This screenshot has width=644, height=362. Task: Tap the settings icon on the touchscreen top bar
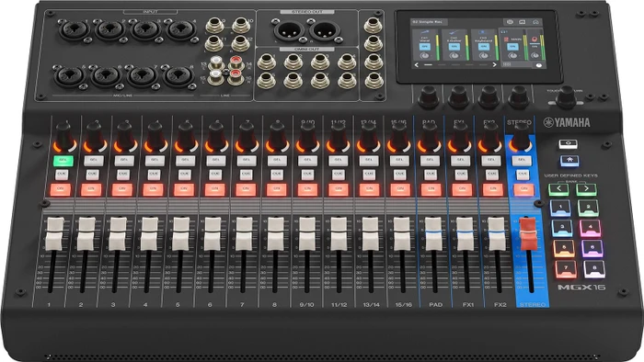[510, 22]
